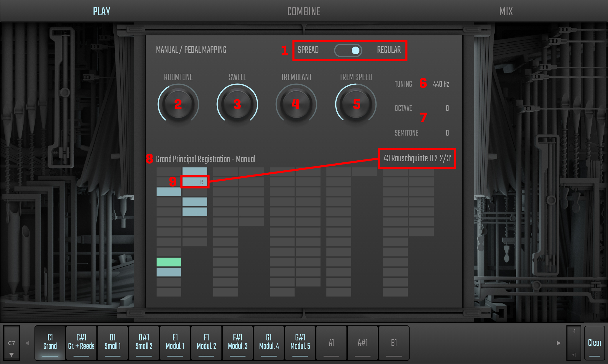The width and height of the screenshot is (608, 364).
Task: Click the Trem Speed knob
Action: pyautogui.click(x=356, y=104)
